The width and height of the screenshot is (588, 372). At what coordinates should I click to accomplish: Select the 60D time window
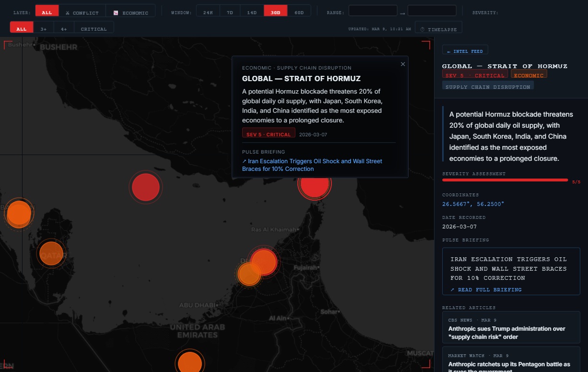click(x=299, y=12)
